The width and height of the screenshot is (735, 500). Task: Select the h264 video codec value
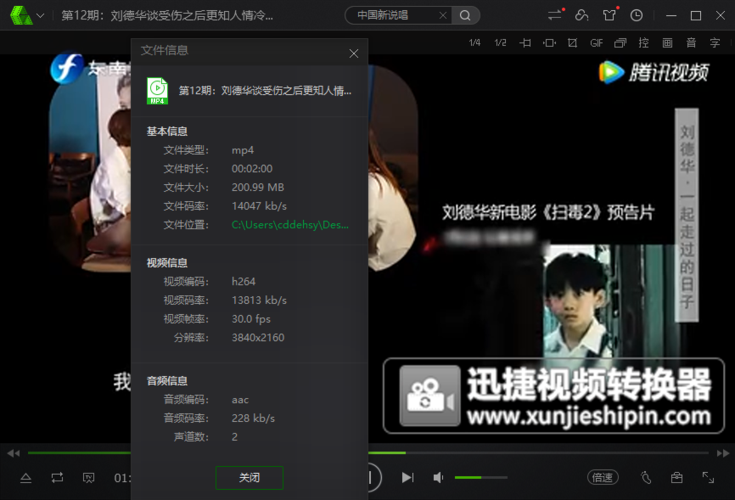243,282
